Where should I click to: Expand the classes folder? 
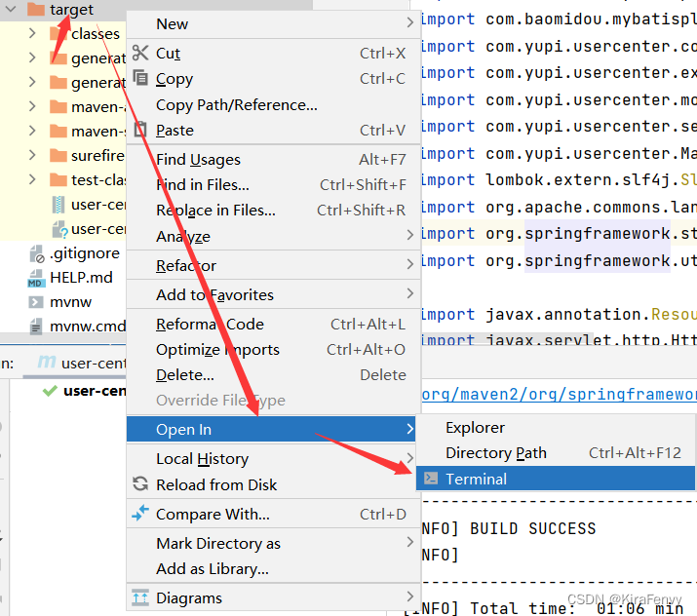[x=33, y=34]
